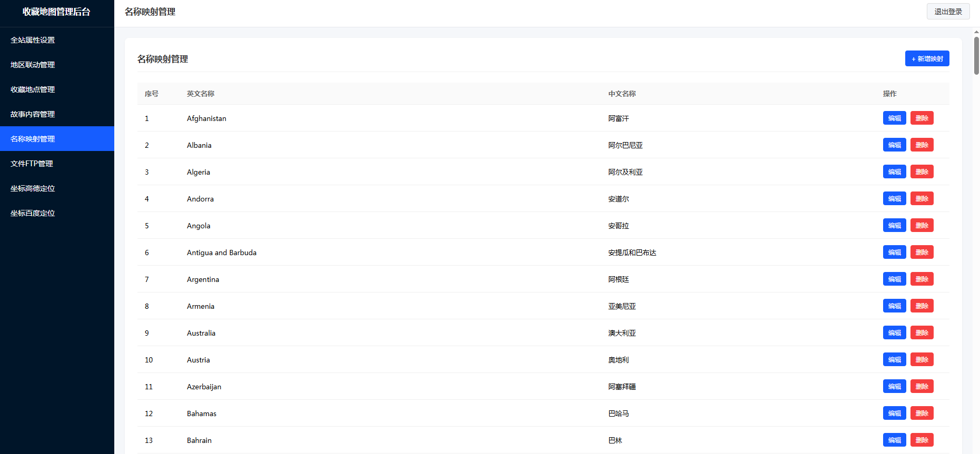The height and width of the screenshot is (454, 980).
Task: Open 收藏地点管理 page
Action: pos(57,89)
